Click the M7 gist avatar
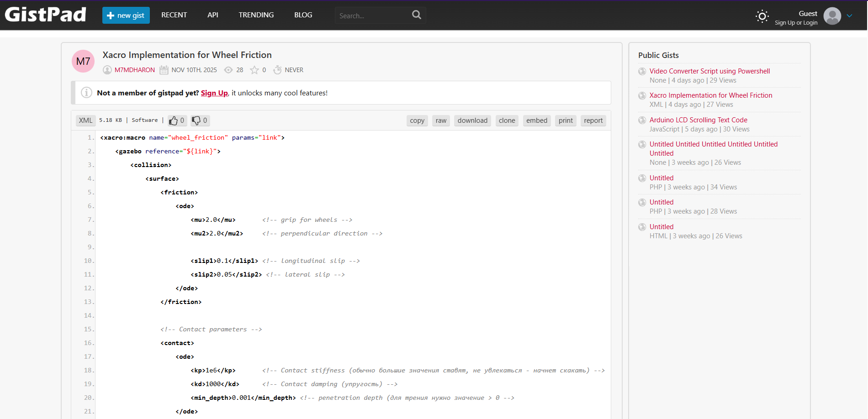Image resolution: width=868 pixels, height=419 pixels. [83, 61]
